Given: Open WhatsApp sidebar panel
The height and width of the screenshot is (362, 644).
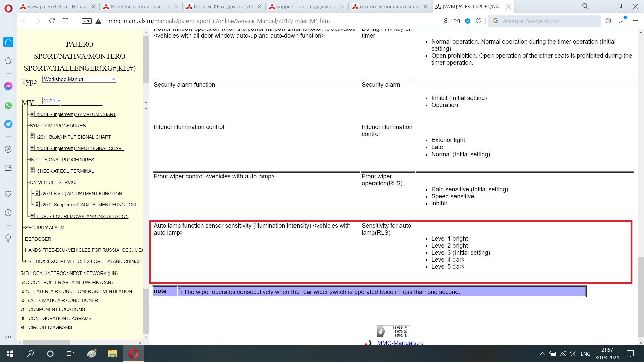Looking at the screenshot, I should pyautogui.click(x=8, y=105).
